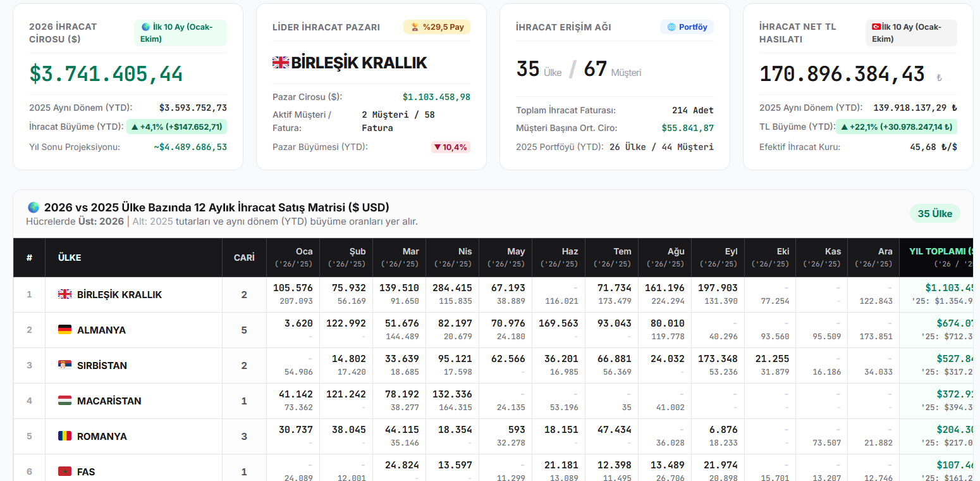This screenshot has height=481, width=980.
Task: Click ALMANYA country name in the table
Action: (101, 330)
